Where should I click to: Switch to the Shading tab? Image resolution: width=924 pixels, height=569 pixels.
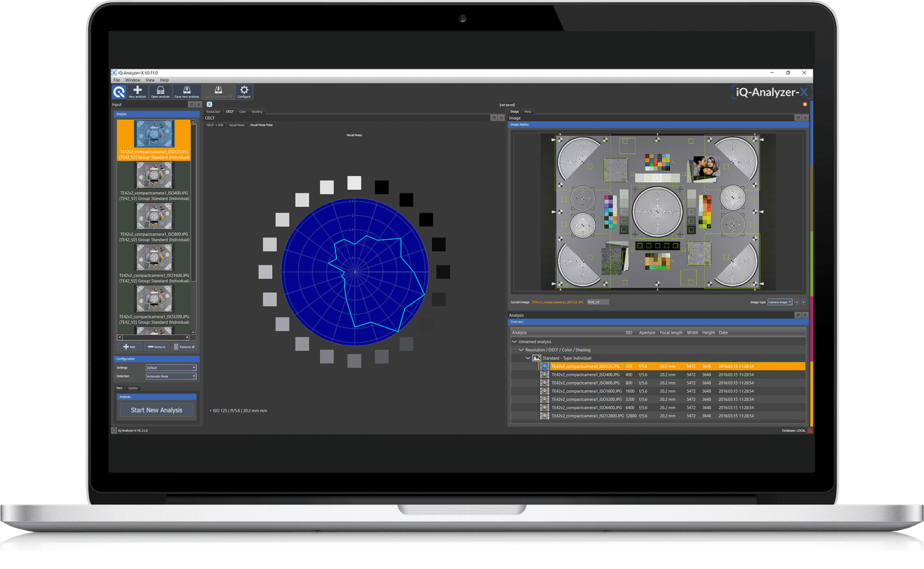coord(257,112)
